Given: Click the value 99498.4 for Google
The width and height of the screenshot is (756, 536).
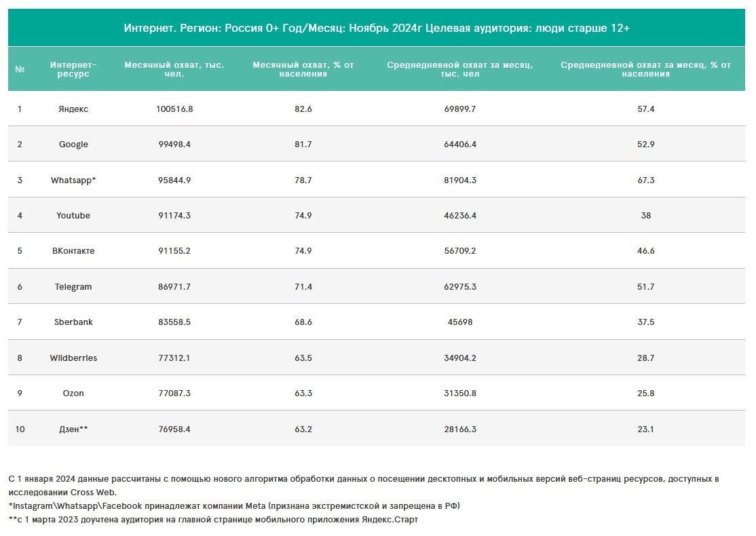Looking at the screenshot, I should click(x=174, y=144).
